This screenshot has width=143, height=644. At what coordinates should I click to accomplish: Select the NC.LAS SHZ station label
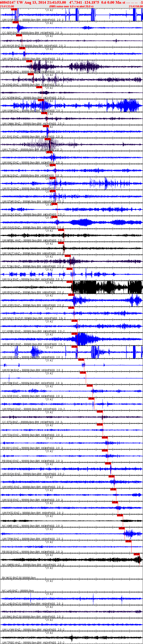(x=10, y=591)
